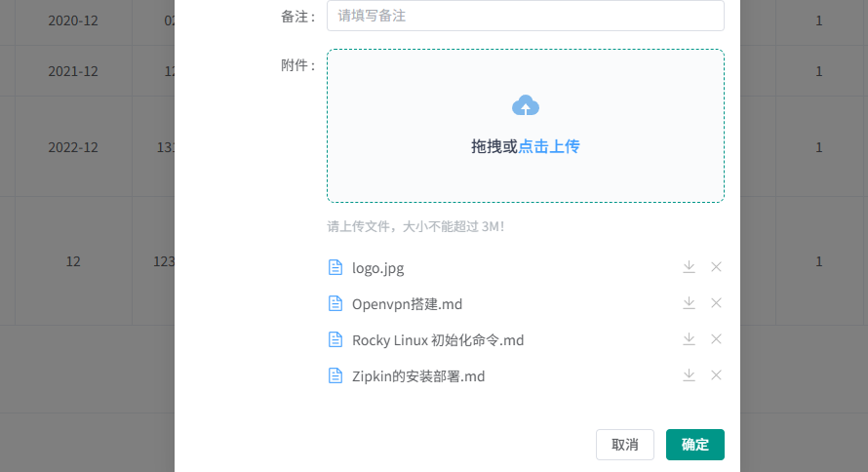The height and width of the screenshot is (472, 868).
Task: Download the Openvpn搭建.md file
Action: pyautogui.click(x=689, y=303)
